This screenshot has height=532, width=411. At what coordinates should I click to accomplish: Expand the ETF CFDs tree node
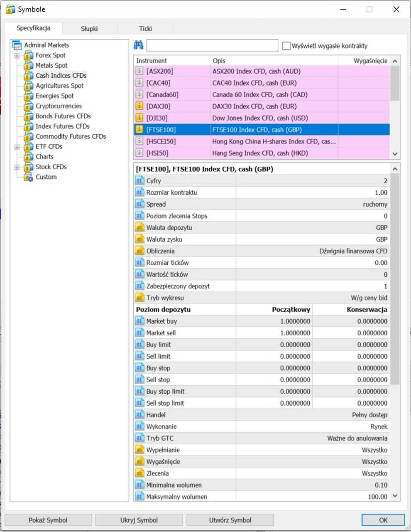click(17, 147)
